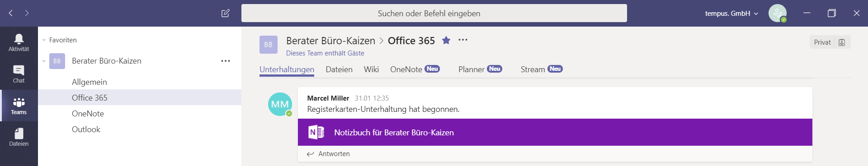Click Antworten to reply

coord(328,154)
